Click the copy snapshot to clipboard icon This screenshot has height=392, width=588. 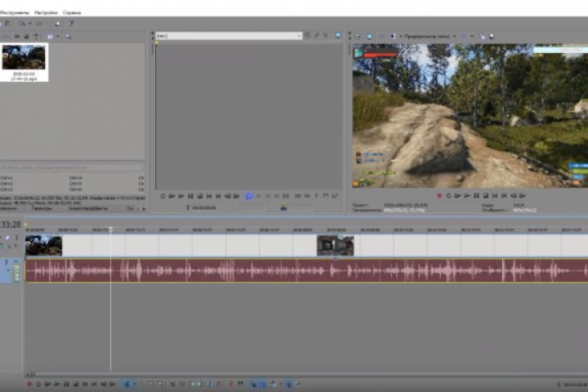click(x=483, y=37)
